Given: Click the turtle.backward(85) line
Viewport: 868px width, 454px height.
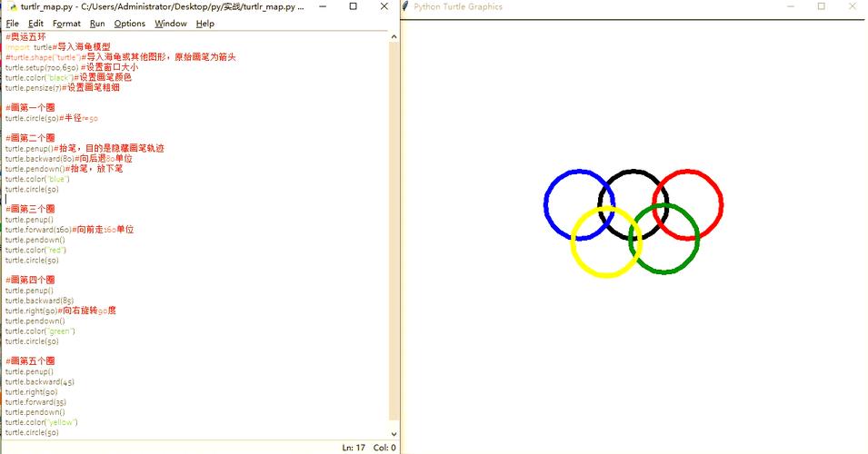Looking at the screenshot, I should tap(40, 301).
